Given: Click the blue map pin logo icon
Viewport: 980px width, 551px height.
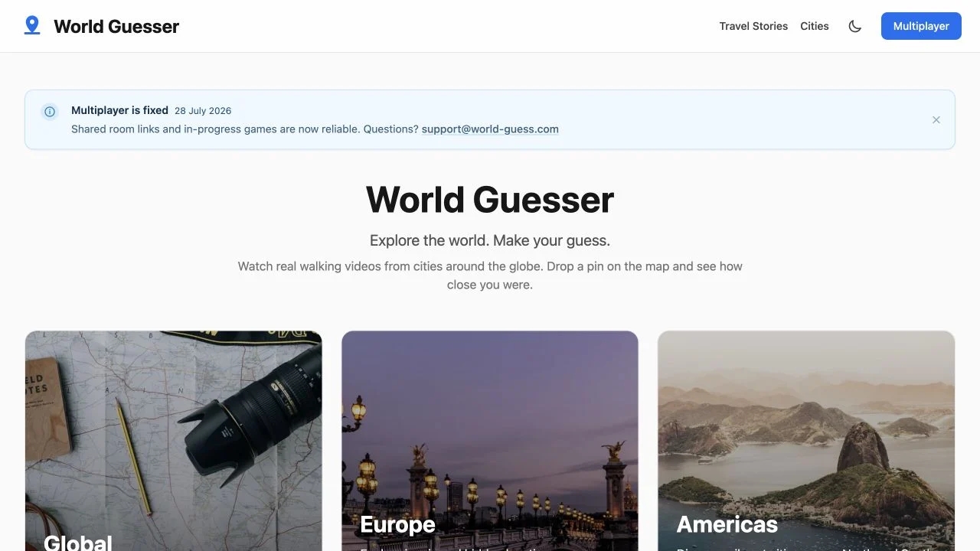Looking at the screenshot, I should pos(32,26).
